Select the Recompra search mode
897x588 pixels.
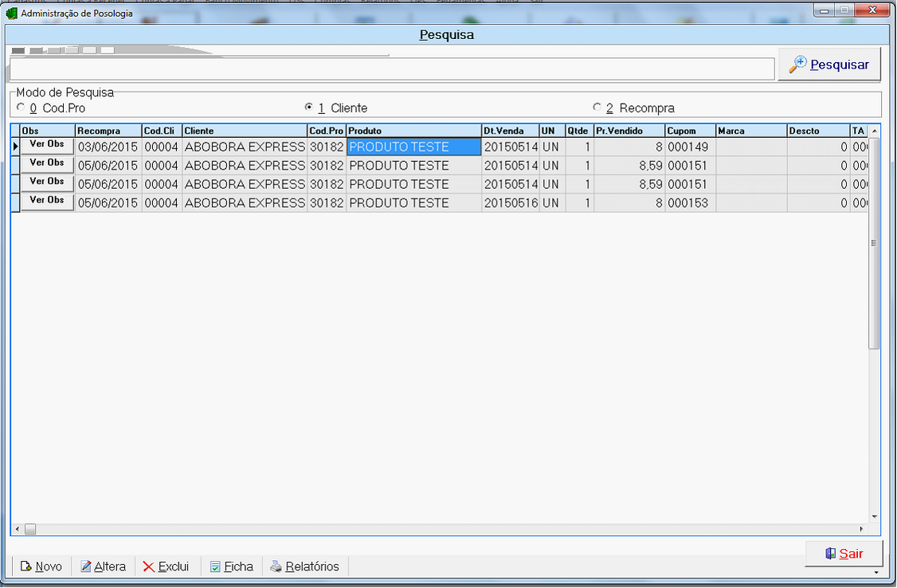click(x=597, y=108)
